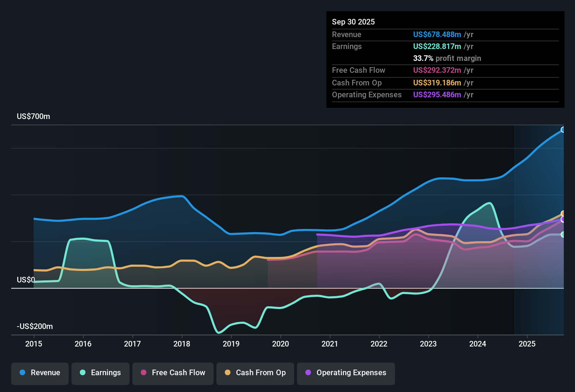Image resolution: width=575 pixels, height=392 pixels.
Task: Click the US$700m axis label
Action: tap(33, 116)
